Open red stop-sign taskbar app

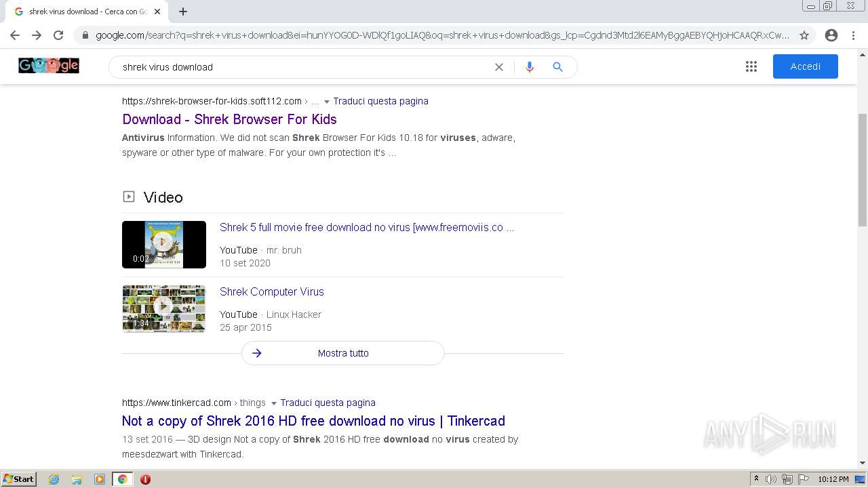(x=145, y=479)
